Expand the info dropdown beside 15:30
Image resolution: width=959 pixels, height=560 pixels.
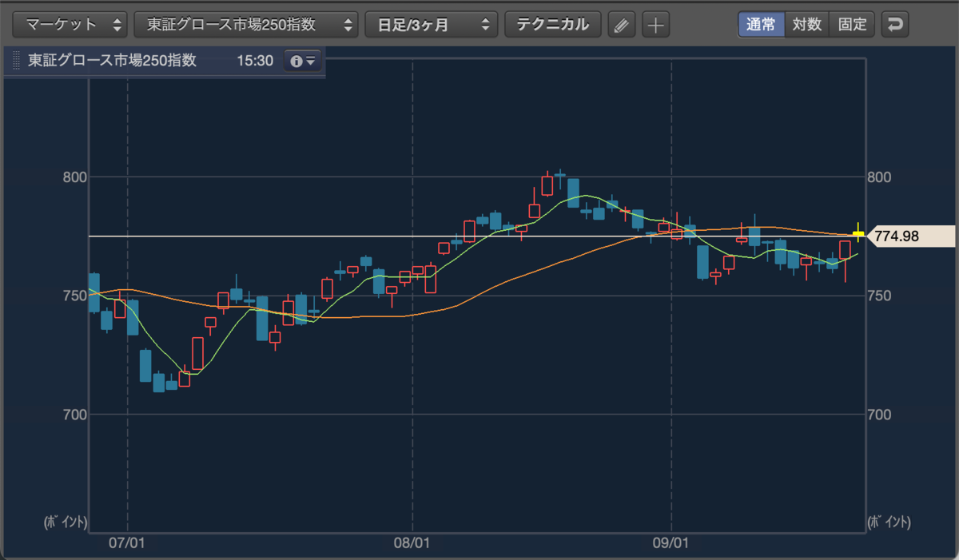tap(303, 61)
